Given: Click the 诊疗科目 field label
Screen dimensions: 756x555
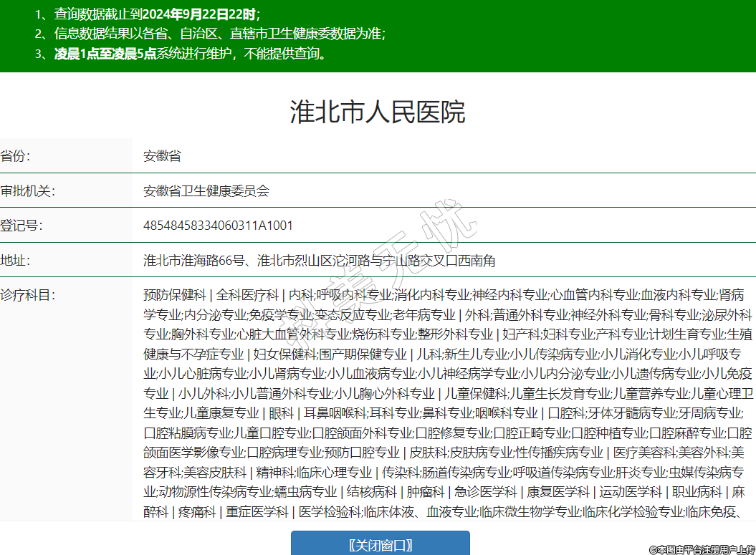Looking at the screenshot, I should point(28,294).
